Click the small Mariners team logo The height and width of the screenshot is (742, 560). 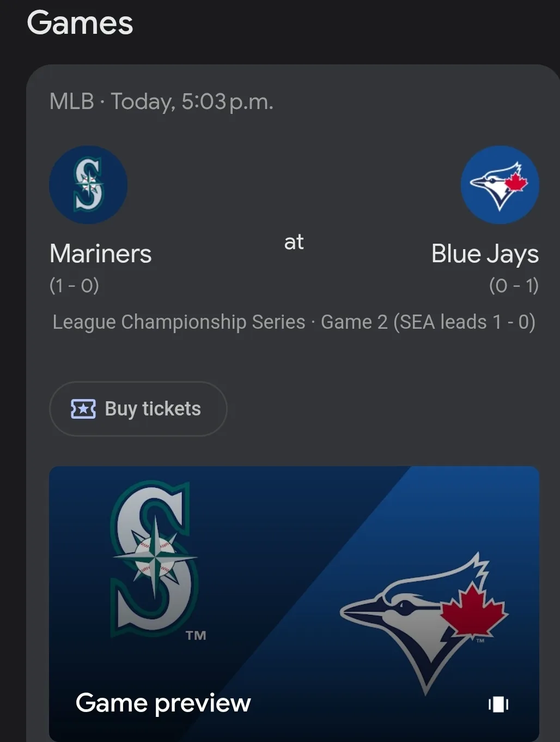[x=88, y=185]
